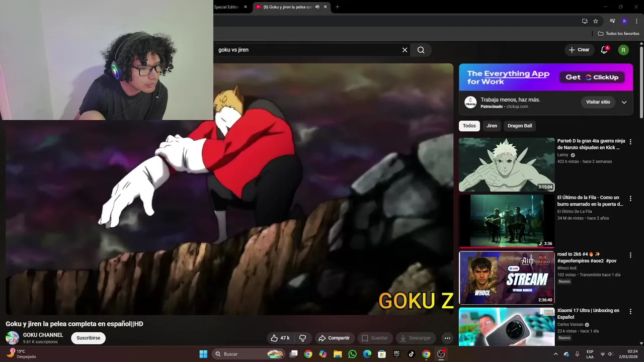Click the install app icon in address bar
Image resolution: width=644 pixels, height=362 pixels.
[585, 21]
